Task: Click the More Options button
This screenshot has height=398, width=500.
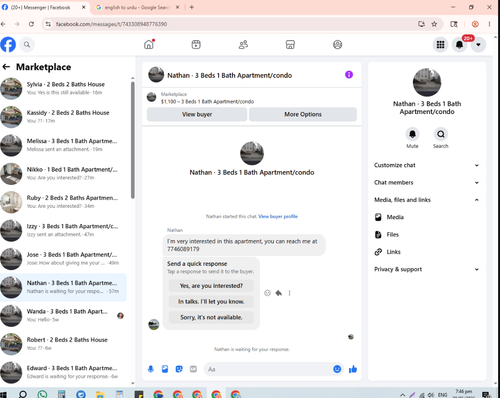Action: (x=303, y=114)
